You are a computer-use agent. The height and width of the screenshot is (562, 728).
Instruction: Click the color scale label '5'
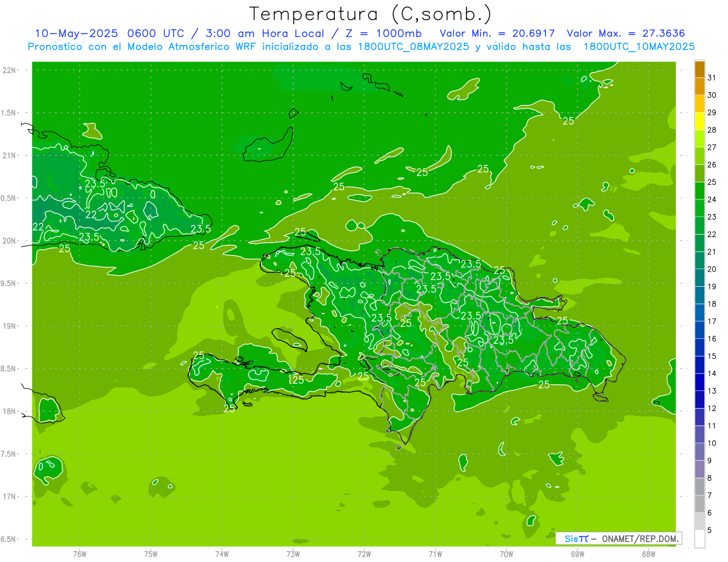point(710,530)
